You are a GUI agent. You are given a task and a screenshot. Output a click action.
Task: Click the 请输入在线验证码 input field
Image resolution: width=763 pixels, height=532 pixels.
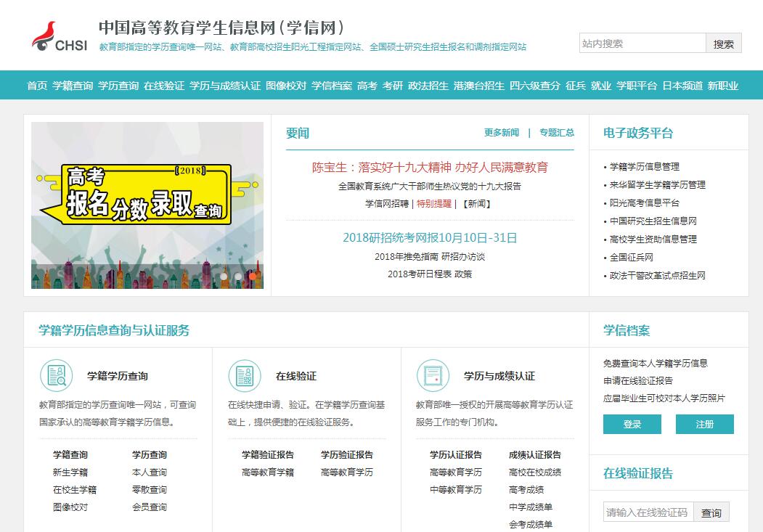pyautogui.click(x=648, y=512)
